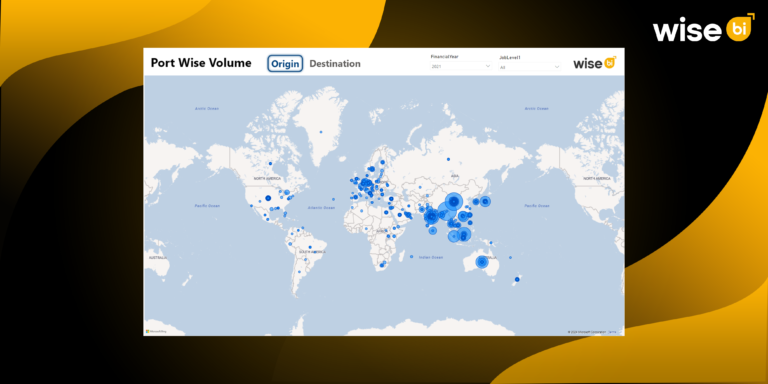
Task: Switch to the Destination tab
Action: (x=335, y=64)
